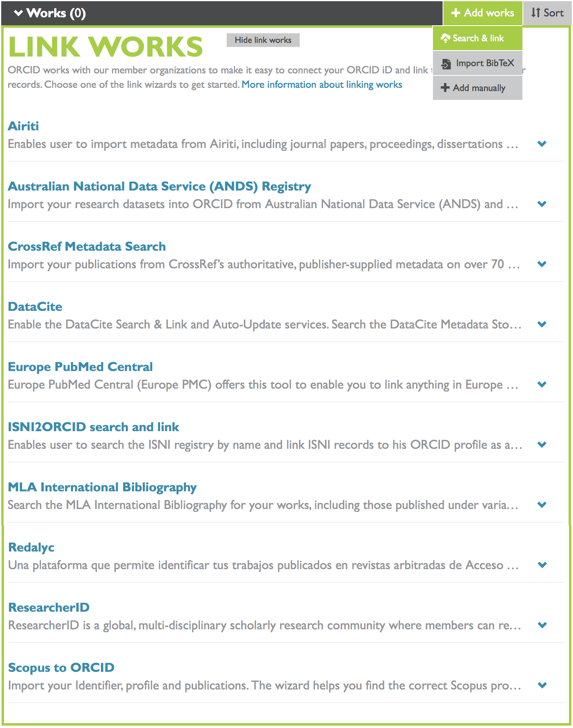Viewport: 573px width, 728px height.
Task: Click the plus icon in Add works
Action: coord(455,13)
